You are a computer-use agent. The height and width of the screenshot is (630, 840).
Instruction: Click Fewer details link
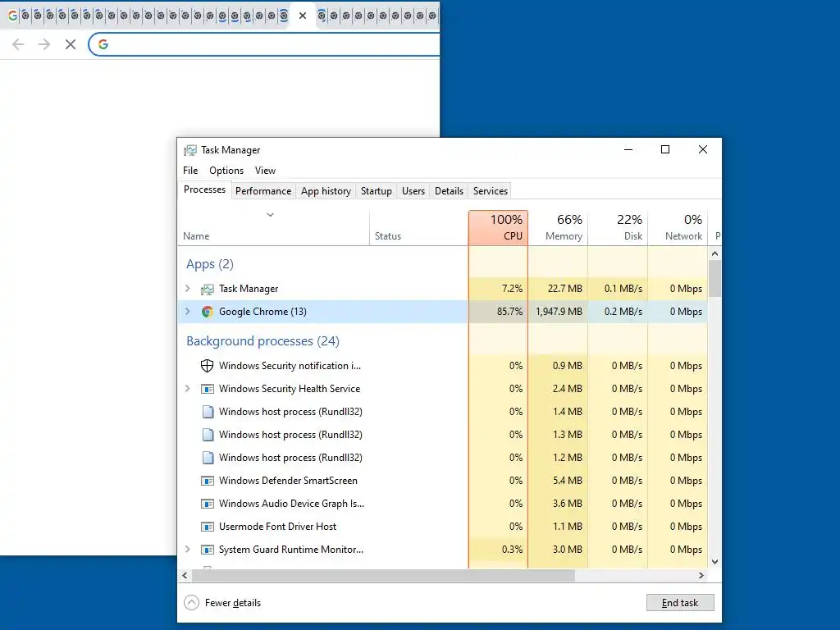click(232, 603)
